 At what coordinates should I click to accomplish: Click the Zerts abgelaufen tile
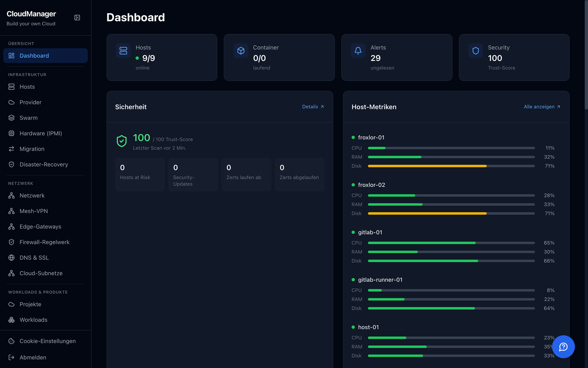tap(300, 175)
